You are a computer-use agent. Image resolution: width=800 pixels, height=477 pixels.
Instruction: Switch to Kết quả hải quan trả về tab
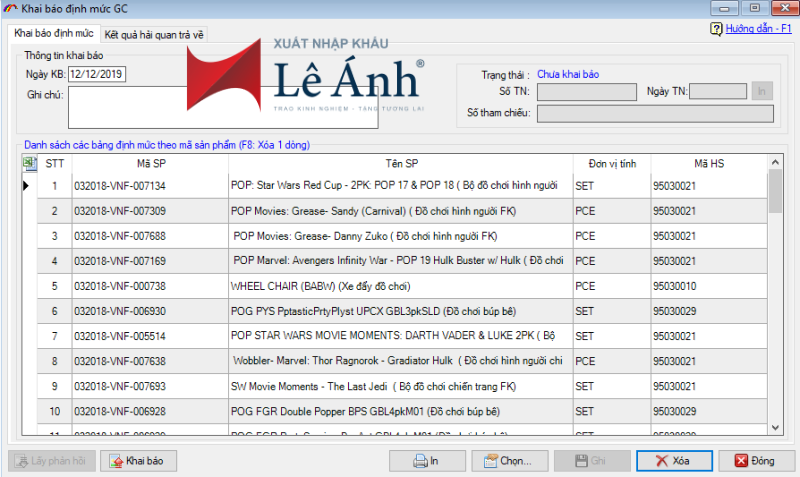[x=154, y=35]
